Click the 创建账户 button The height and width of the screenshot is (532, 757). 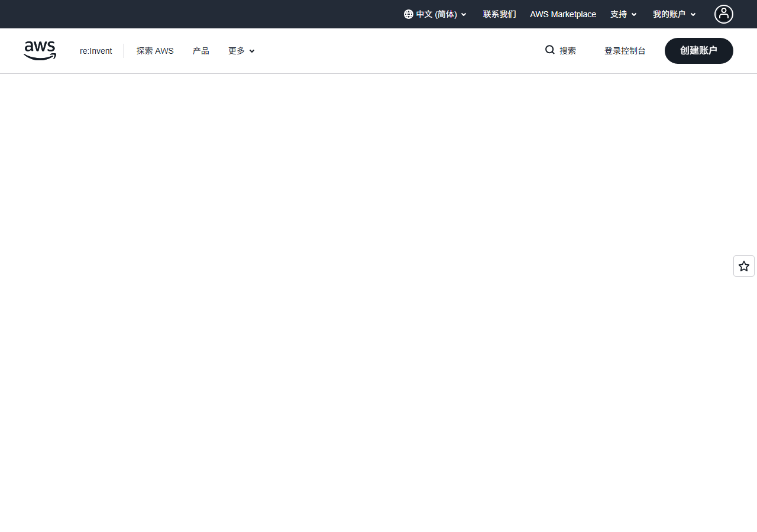click(699, 51)
